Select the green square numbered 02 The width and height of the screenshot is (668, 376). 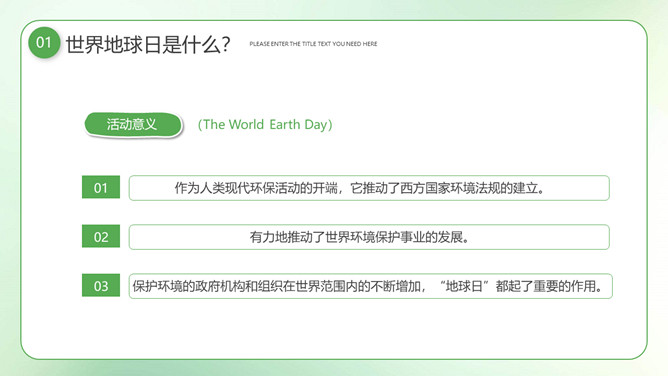(x=101, y=236)
